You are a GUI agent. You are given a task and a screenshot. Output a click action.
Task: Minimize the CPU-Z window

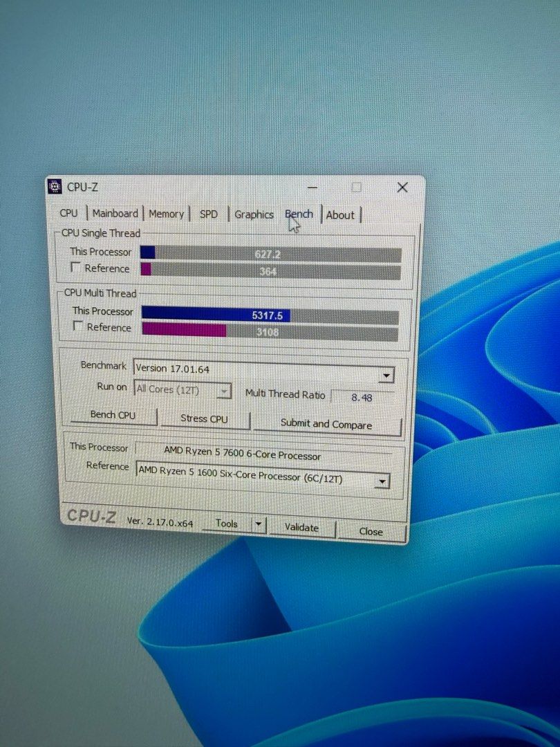[x=312, y=187]
